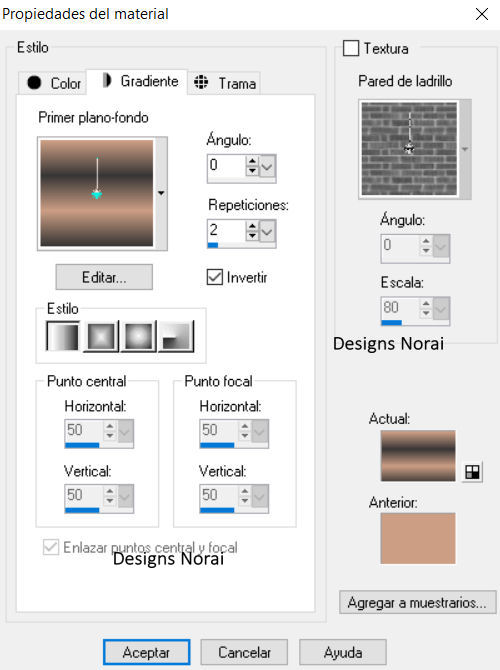Click the Anterior color swatch
This screenshot has height=670, width=500.
click(x=418, y=538)
